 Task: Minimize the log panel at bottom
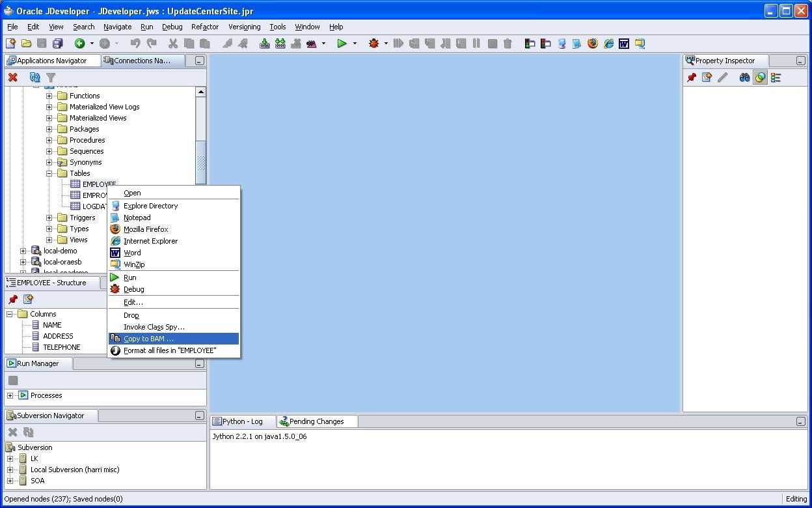pos(800,421)
